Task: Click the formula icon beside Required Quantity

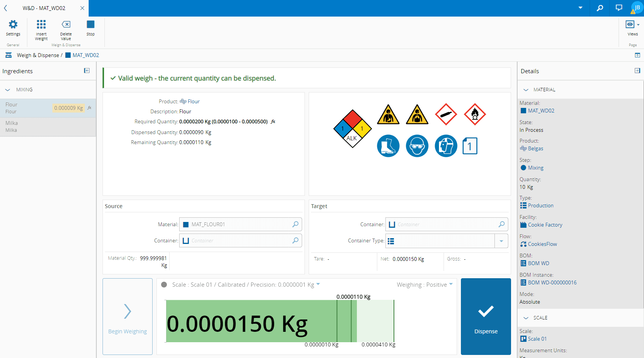Action: (x=273, y=122)
